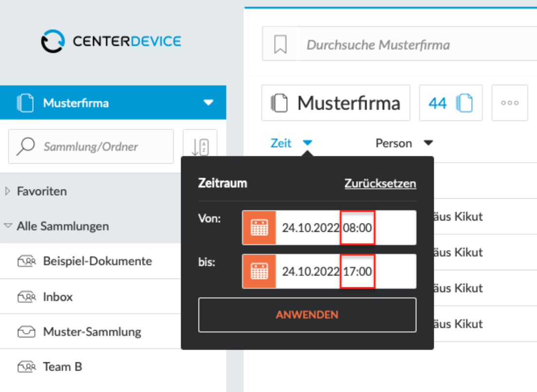Image resolution: width=537 pixels, height=392 pixels.
Task: Click the Anwenden button
Action: [307, 315]
